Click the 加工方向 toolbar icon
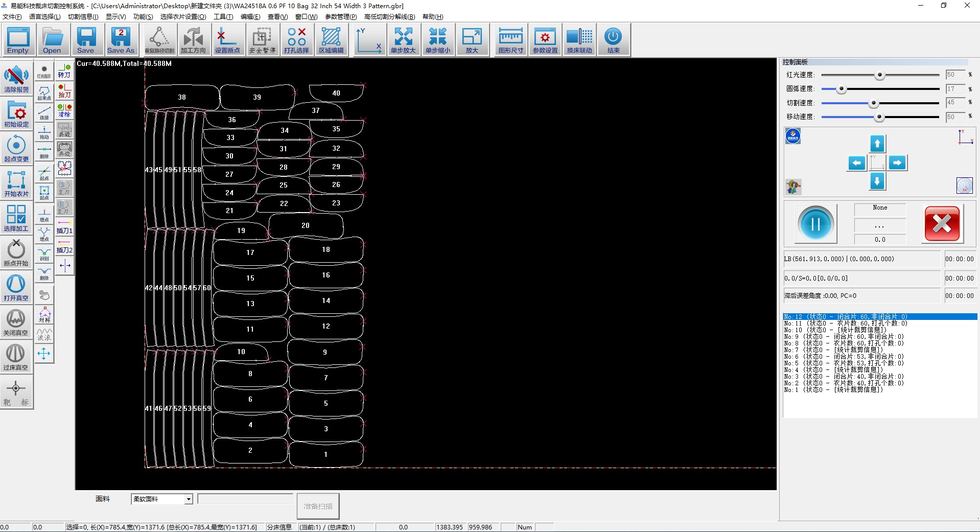980x532 pixels. [x=193, y=40]
